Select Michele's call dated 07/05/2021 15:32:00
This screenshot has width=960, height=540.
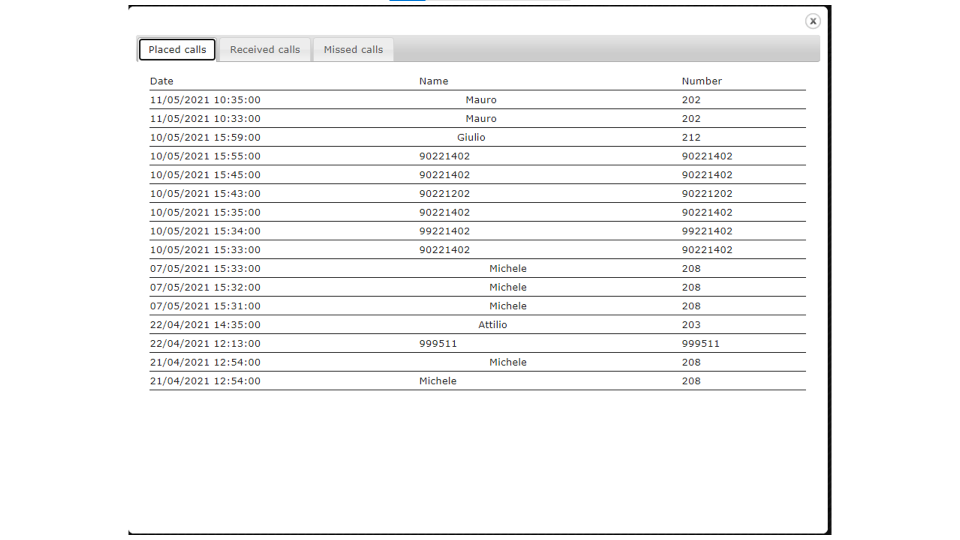478,287
